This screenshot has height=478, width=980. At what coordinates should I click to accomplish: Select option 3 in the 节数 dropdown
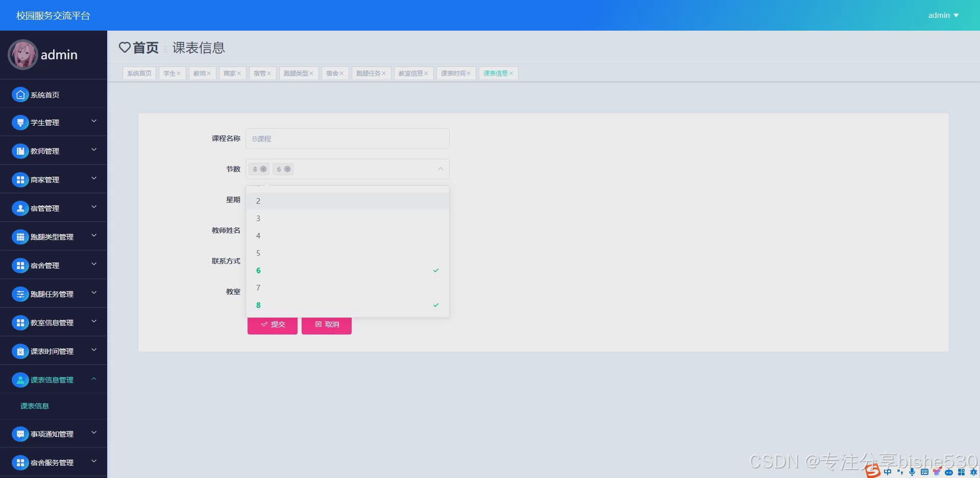pos(348,218)
